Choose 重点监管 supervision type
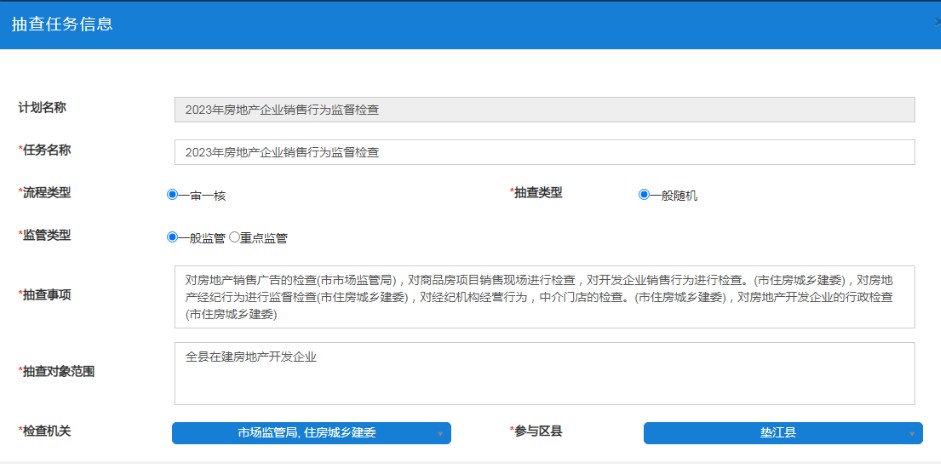 tap(234, 237)
